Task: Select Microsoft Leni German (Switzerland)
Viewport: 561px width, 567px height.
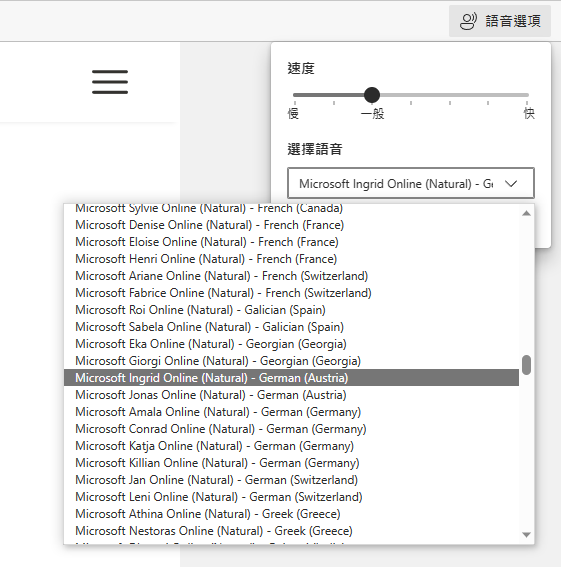Action: [292, 497]
